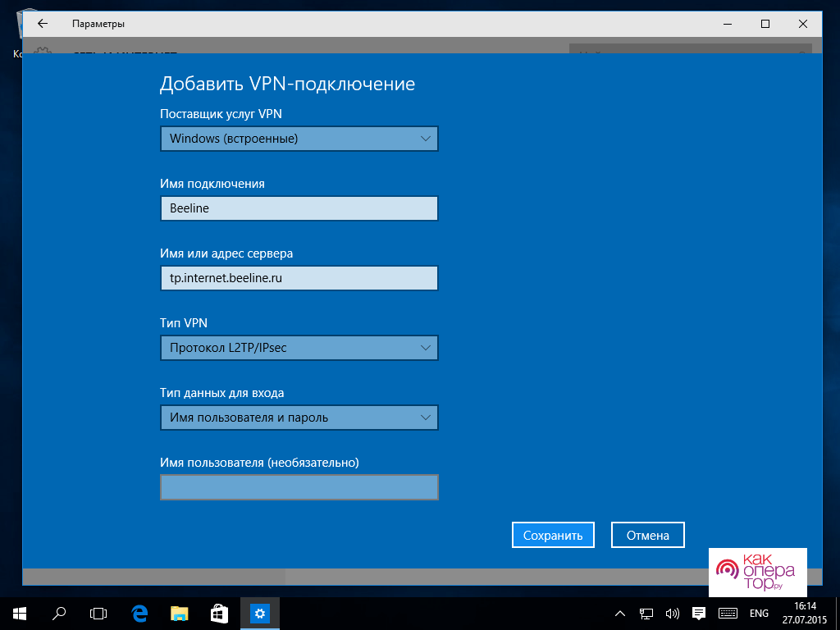Open network status tray icon

[646, 613]
